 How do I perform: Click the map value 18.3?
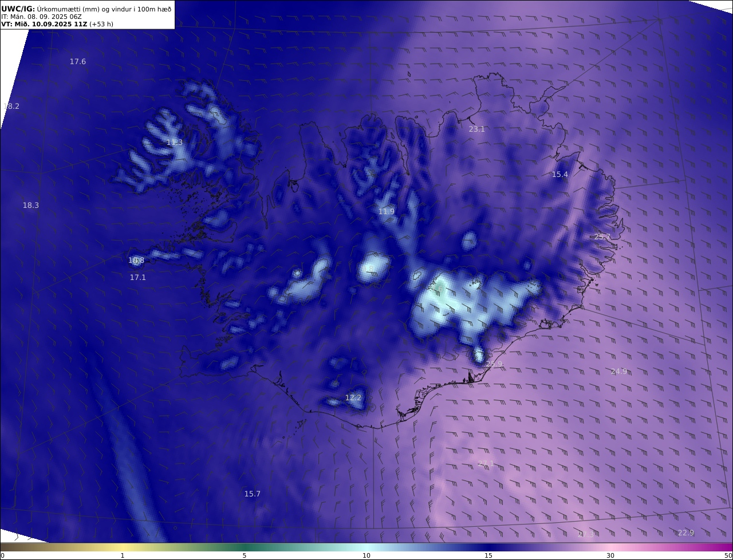[31, 205]
